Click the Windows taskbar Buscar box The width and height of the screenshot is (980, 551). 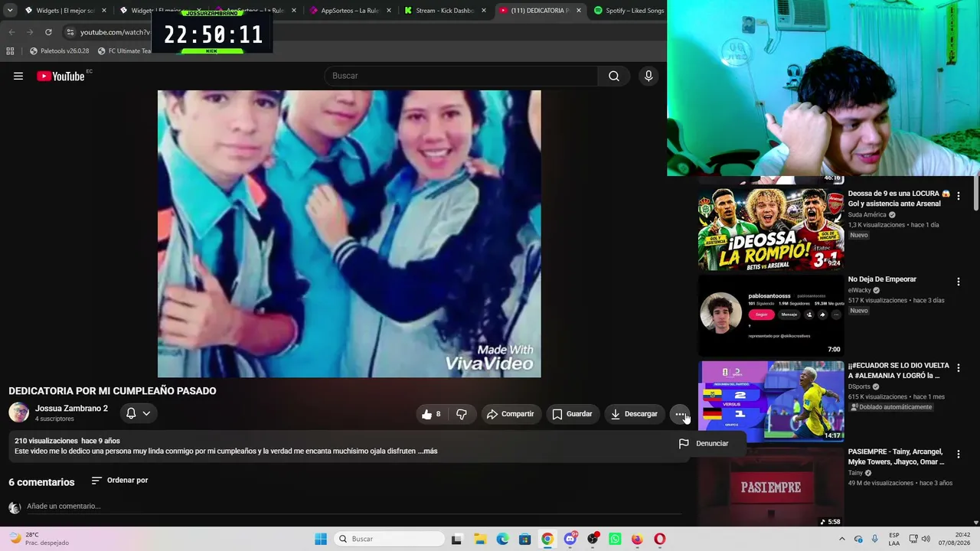[390, 539]
